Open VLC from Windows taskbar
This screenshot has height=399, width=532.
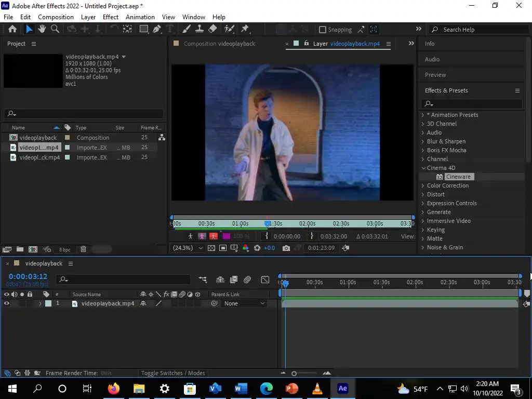click(x=317, y=388)
